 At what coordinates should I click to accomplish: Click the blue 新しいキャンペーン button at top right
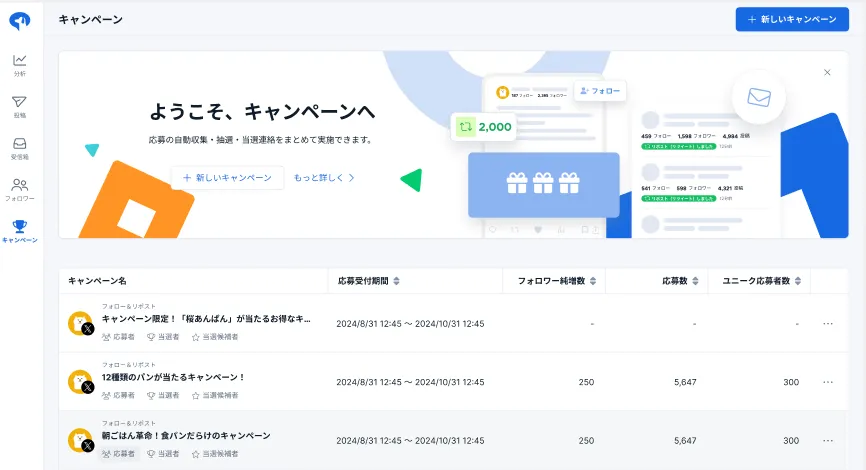792,19
